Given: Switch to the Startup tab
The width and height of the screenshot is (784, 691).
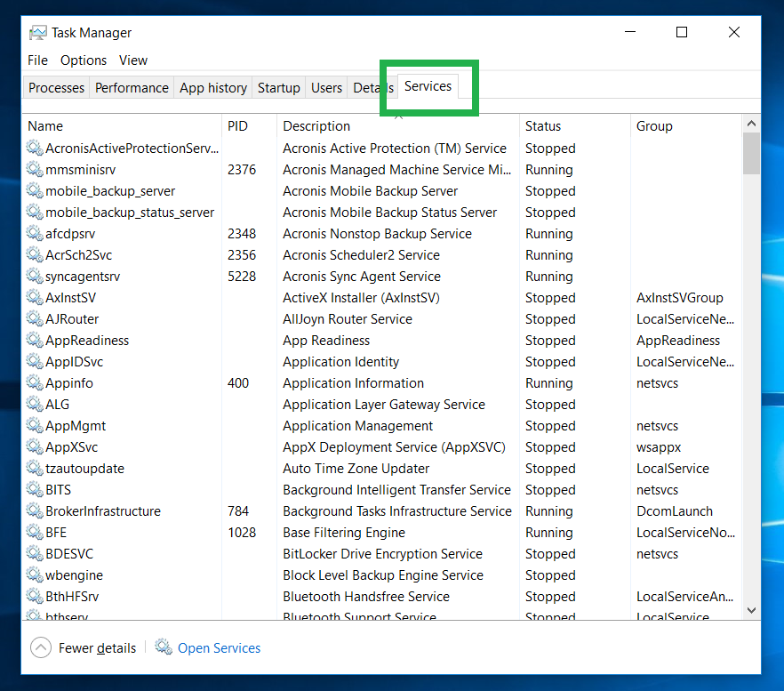Looking at the screenshot, I should click(x=279, y=88).
